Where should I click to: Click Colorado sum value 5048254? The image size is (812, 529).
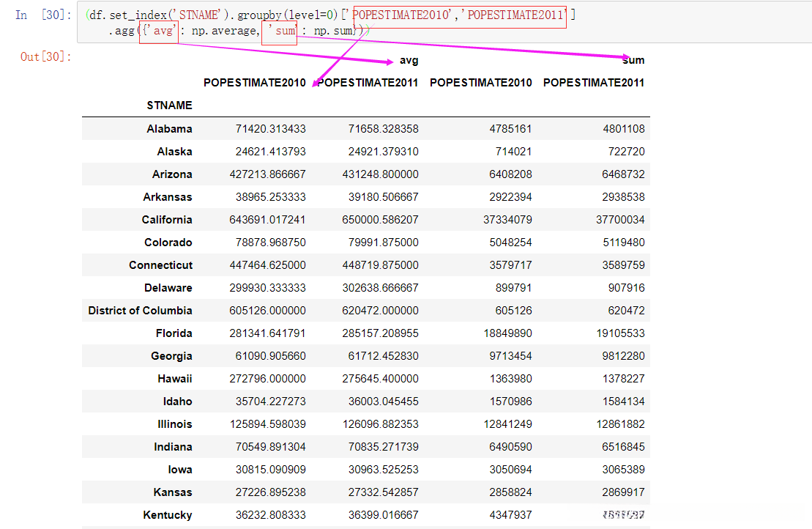510,243
